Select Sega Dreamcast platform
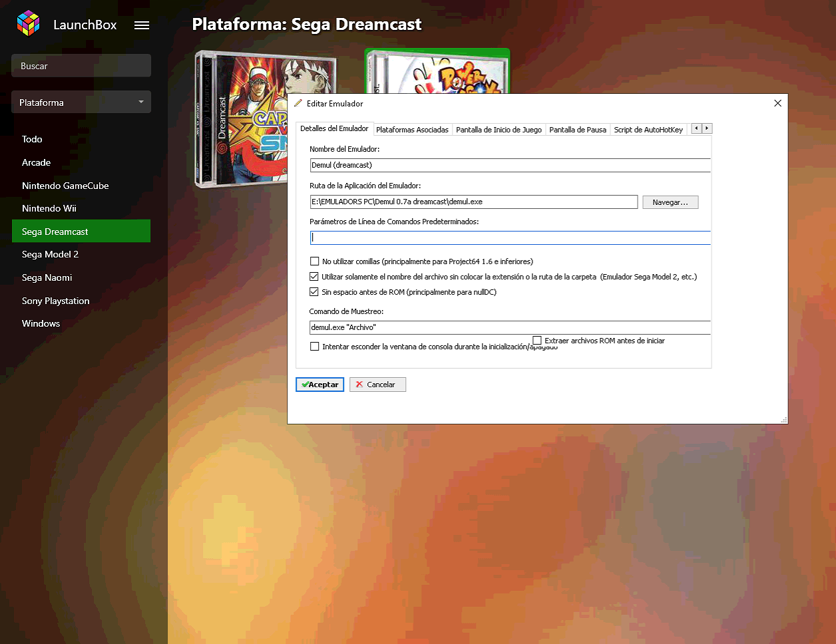The width and height of the screenshot is (836, 644). pyautogui.click(x=81, y=232)
